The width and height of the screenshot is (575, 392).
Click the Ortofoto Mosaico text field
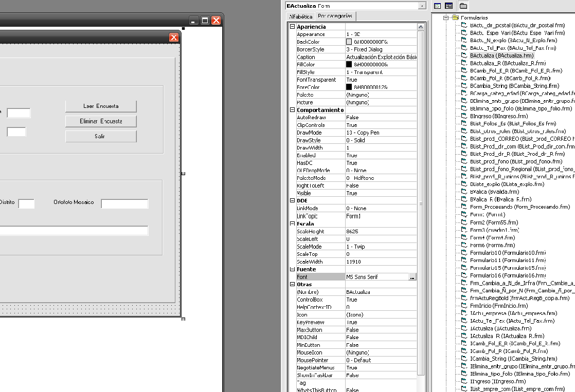pyautogui.click(x=124, y=204)
